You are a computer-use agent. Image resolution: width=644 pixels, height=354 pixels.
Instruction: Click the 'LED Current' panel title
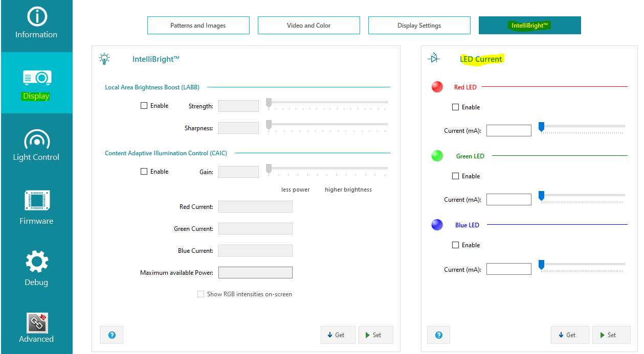pos(481,59)
